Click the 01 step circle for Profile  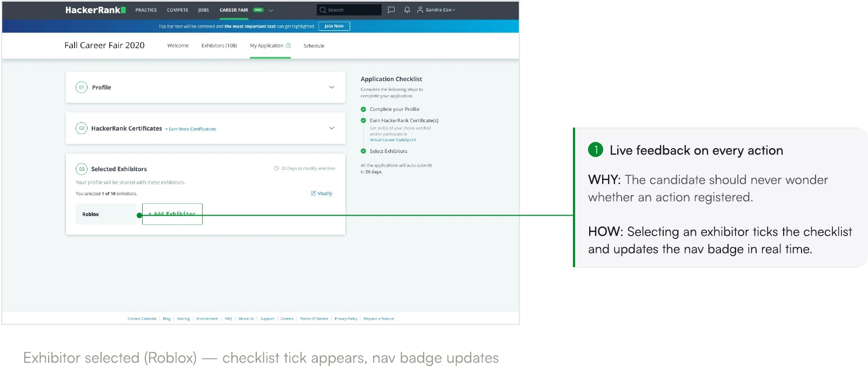(82, 87)
